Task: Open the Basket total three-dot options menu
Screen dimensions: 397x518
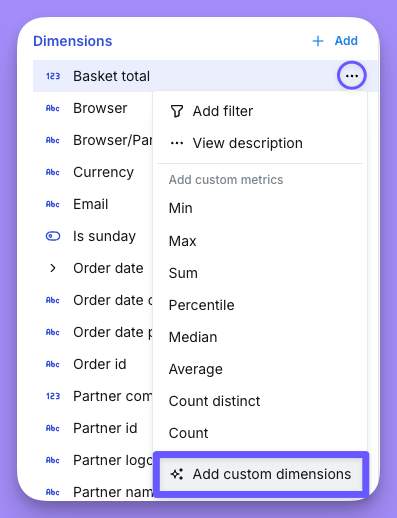Action: [352, 76]
